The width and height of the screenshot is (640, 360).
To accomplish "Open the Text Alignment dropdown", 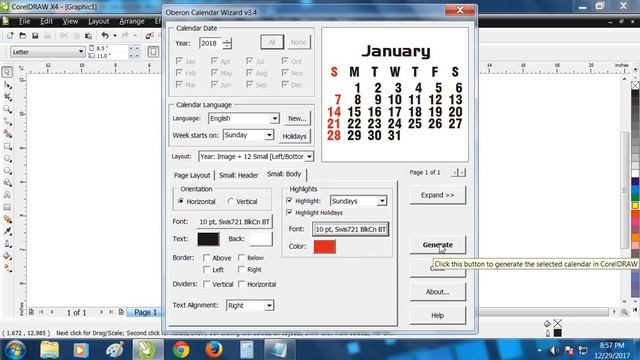I will [269, 305].
